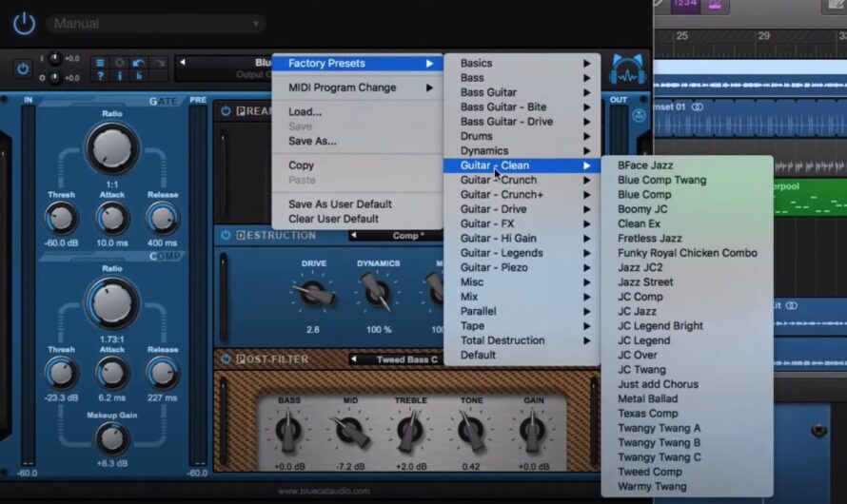Select Copy in the presets menu

click(x=358, y=165)
